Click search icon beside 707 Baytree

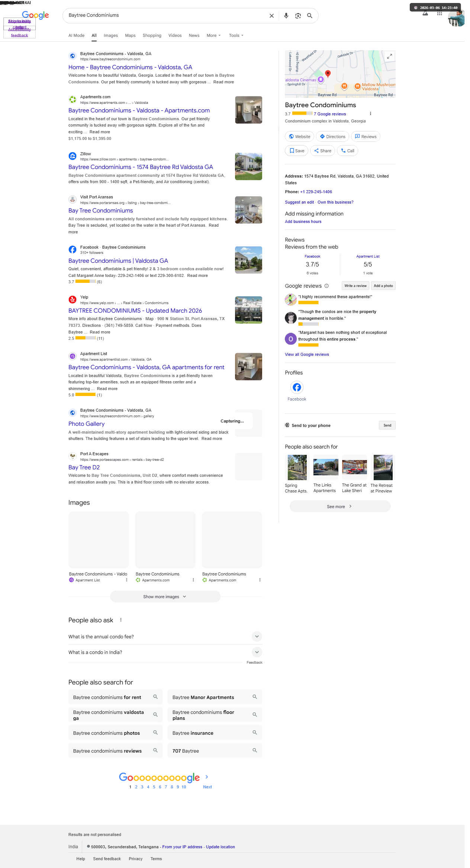[x=255, y=750]
